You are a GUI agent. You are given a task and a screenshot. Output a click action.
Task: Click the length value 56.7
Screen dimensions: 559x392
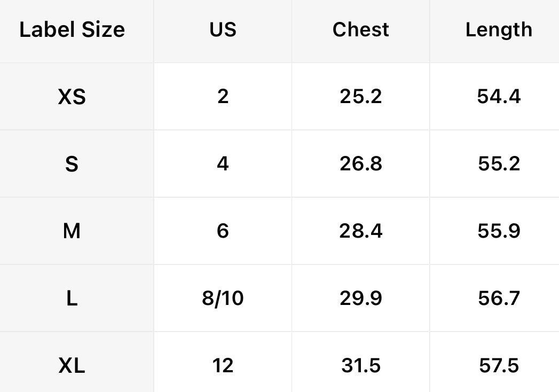coord(499,298)
